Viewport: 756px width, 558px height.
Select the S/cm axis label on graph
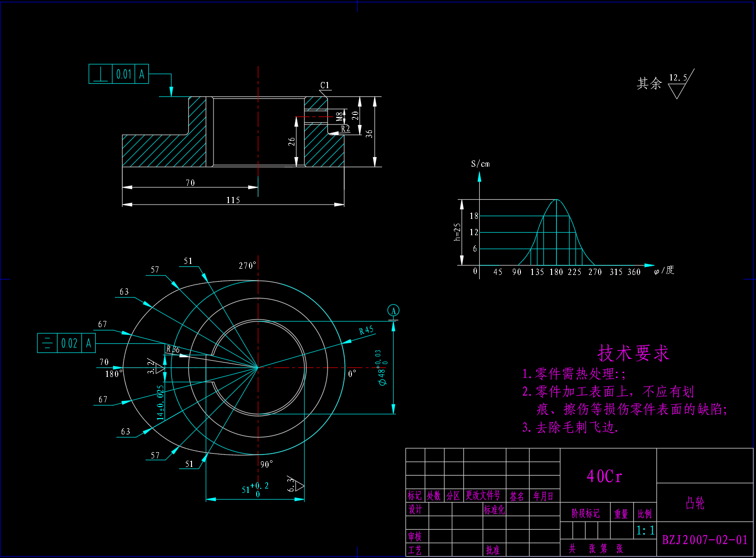480,164
